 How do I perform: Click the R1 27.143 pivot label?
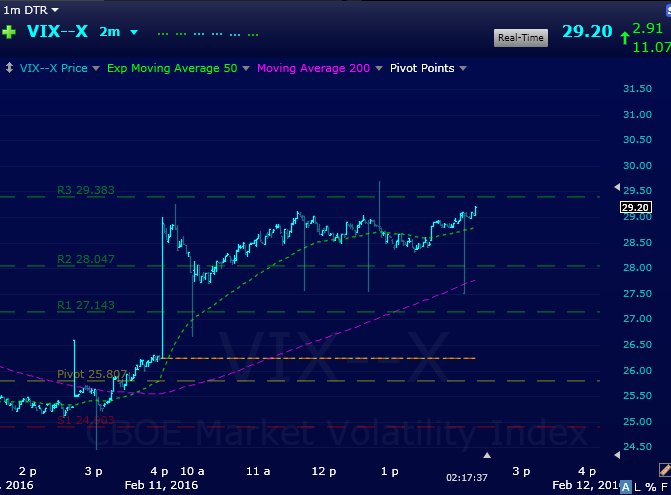(86, 305)
